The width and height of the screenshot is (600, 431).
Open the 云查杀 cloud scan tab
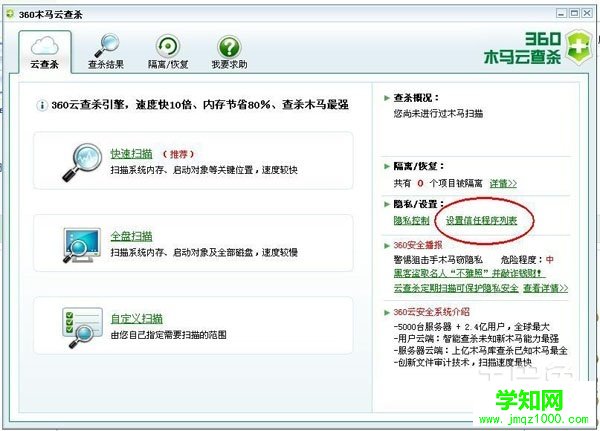tap(45, 52)
